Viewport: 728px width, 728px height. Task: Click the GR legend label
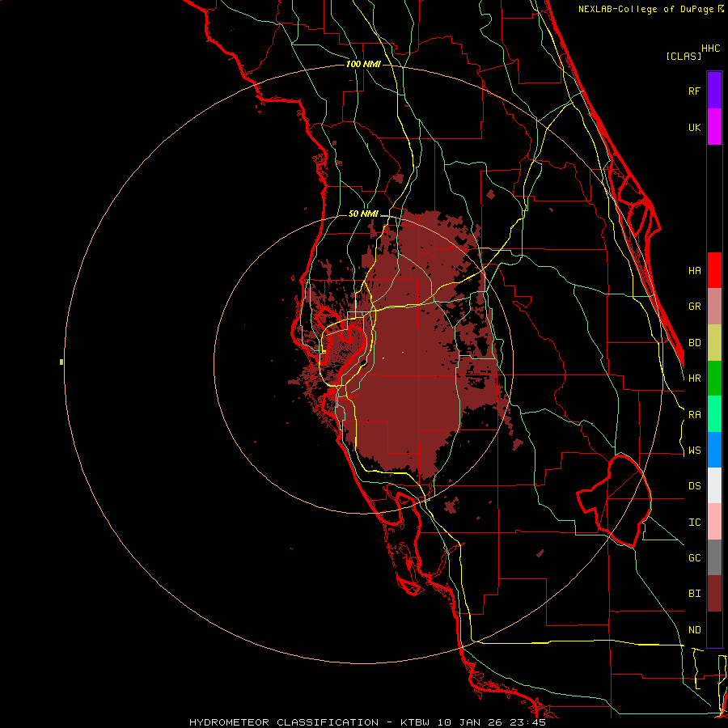coord(695,307)
